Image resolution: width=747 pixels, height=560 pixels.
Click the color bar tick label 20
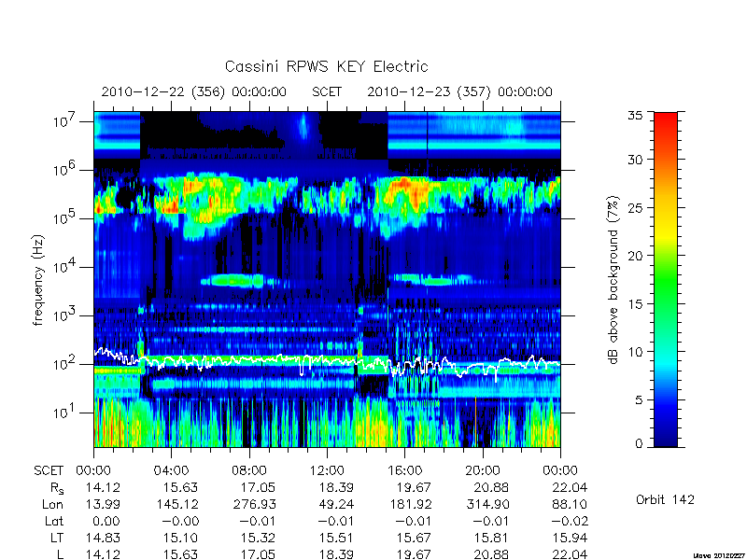click(x=637, y=256)
